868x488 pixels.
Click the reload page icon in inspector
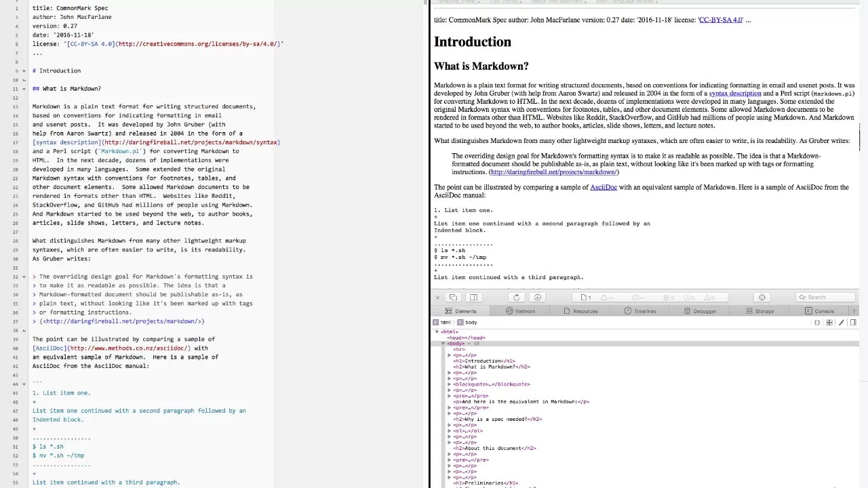coord(516,297)
